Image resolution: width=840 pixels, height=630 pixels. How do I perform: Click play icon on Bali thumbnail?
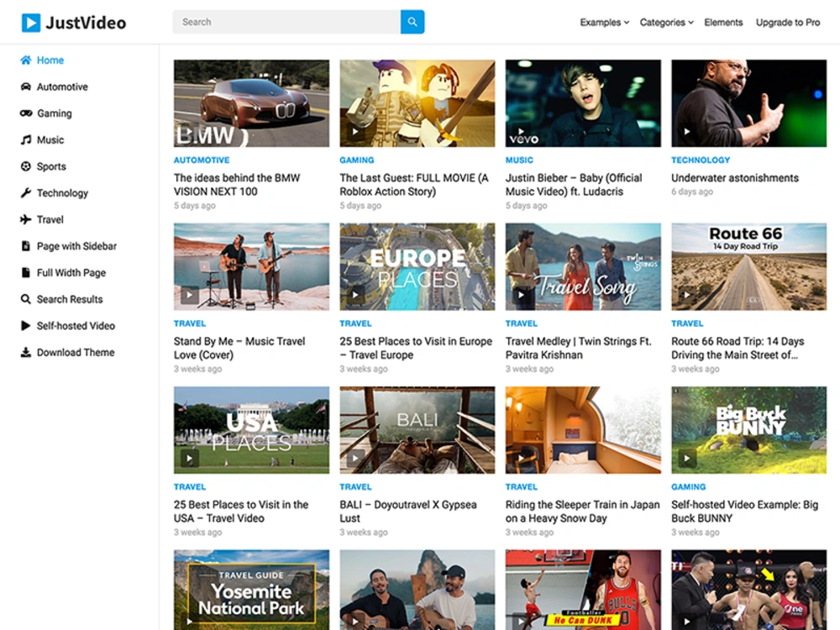355,458
